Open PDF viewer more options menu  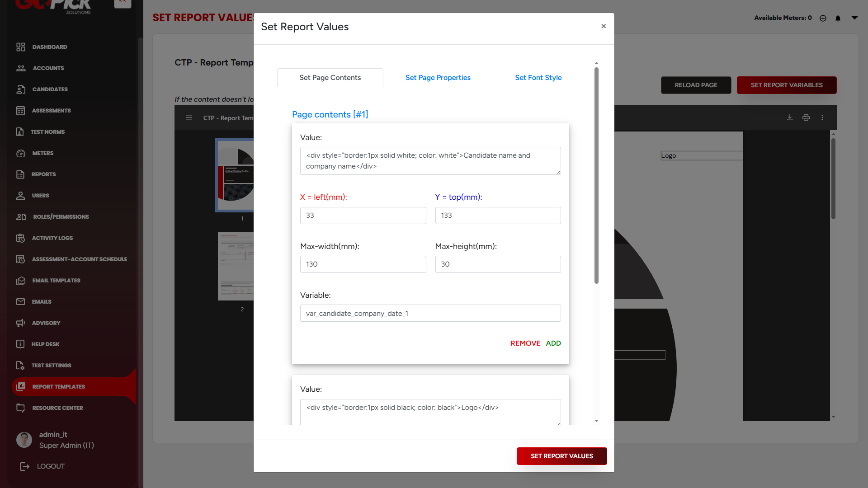point(822,117)
